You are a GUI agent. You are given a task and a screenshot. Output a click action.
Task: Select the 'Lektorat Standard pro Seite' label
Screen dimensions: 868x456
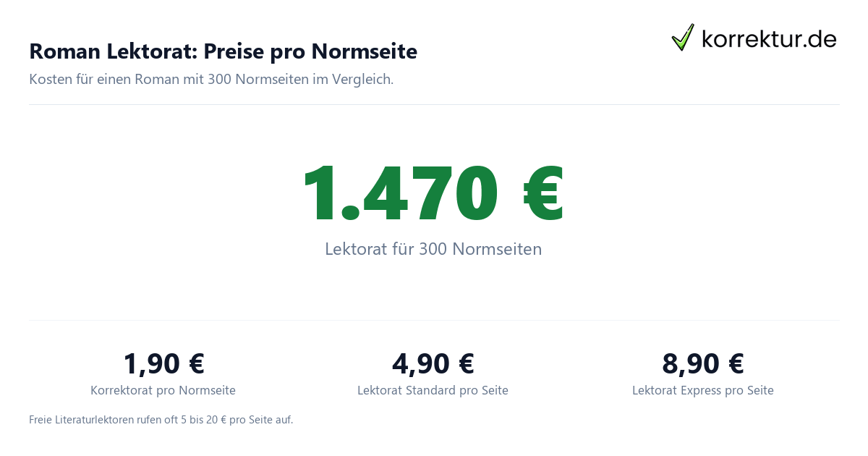coord(433,390)
